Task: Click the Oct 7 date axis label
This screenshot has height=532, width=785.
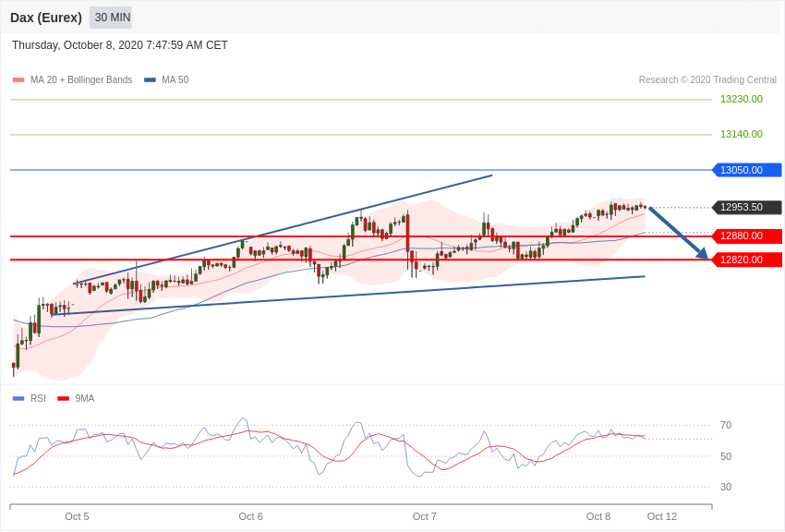Action: [425, 516]
